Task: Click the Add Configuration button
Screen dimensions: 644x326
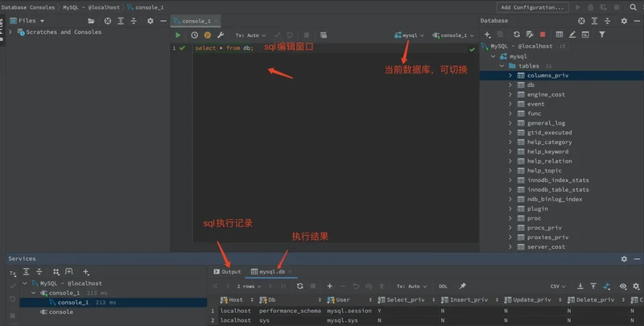Action: 532,7
